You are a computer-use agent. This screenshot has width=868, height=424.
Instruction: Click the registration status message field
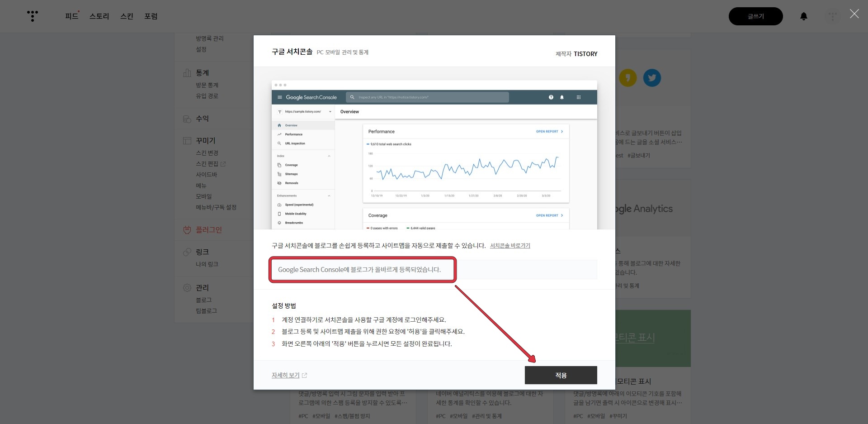434,270
